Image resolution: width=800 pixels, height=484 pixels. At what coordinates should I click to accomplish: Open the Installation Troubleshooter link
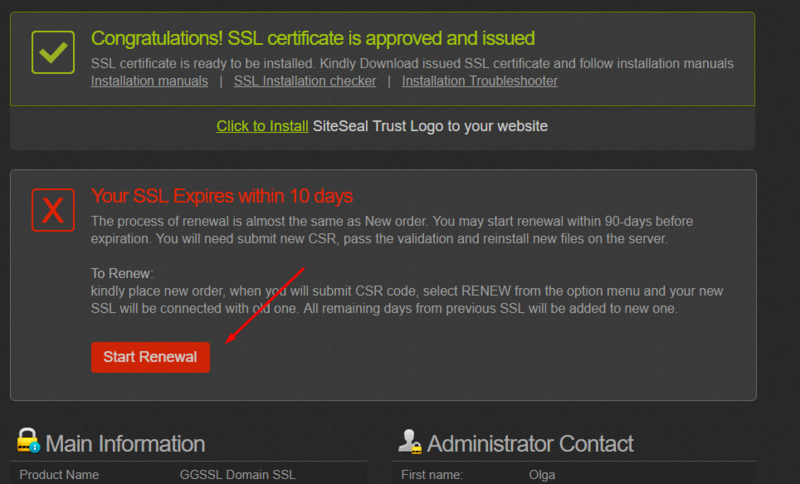(x=480, y=81)
